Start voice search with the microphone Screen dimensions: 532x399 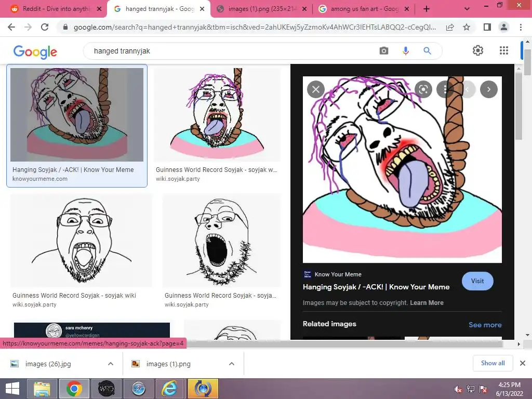pyautogui.click(x=405, y=51)
